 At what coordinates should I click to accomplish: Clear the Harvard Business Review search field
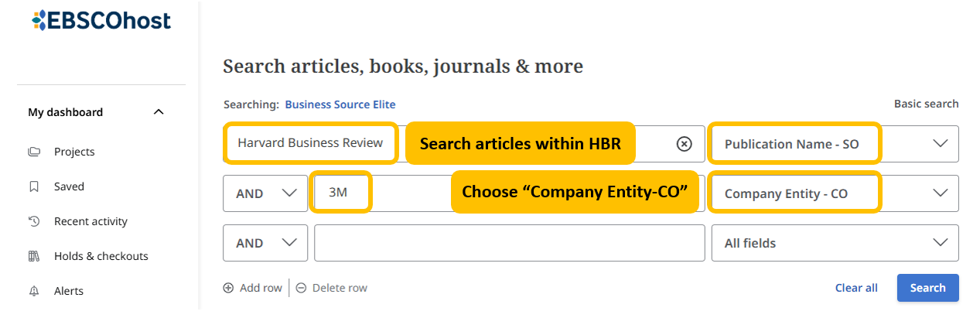coord(684,144)
